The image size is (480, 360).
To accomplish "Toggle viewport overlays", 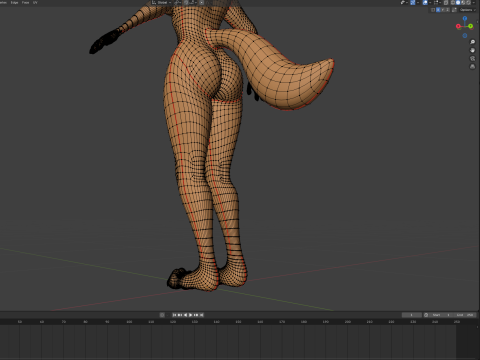I will coord(425,2).
